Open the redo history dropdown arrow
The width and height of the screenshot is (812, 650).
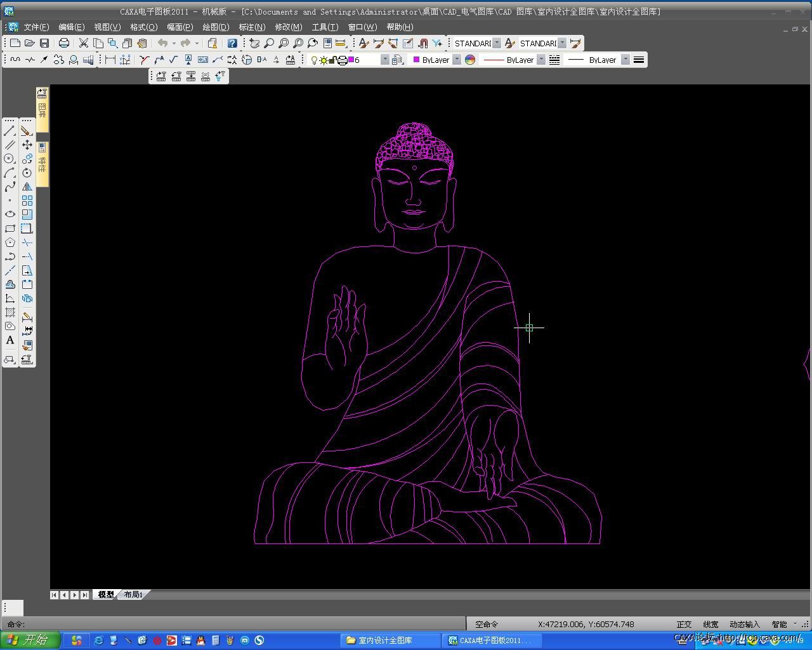coord(197,43)
